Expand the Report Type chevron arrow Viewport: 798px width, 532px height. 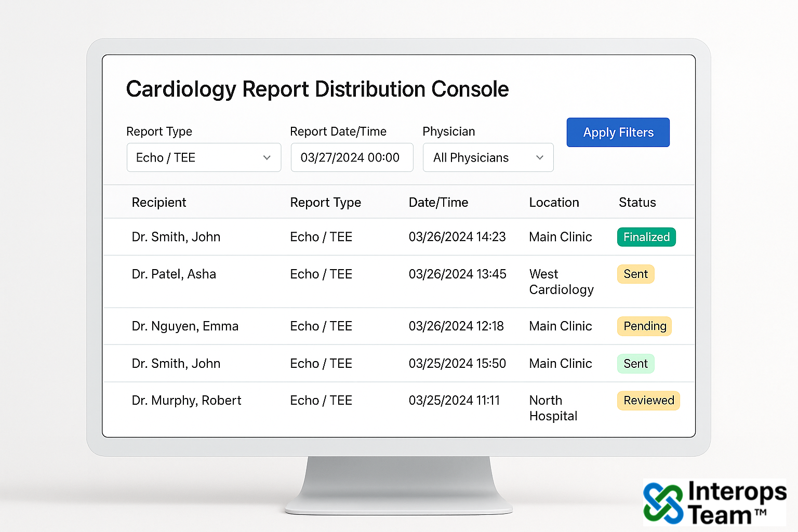click(267, 158)
